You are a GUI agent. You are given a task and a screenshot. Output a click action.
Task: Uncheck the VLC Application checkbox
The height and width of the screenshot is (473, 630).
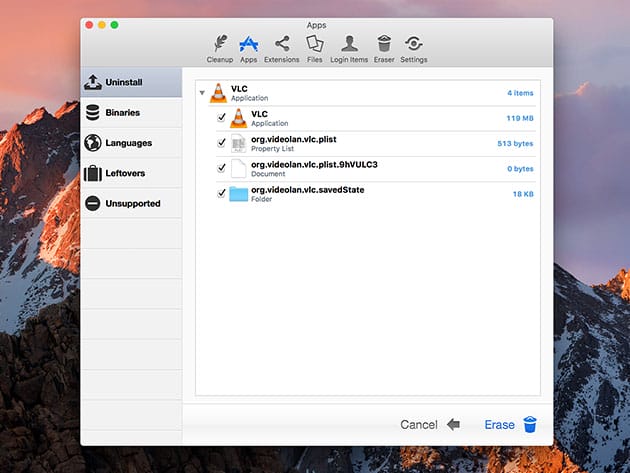[x=222, y=118]
